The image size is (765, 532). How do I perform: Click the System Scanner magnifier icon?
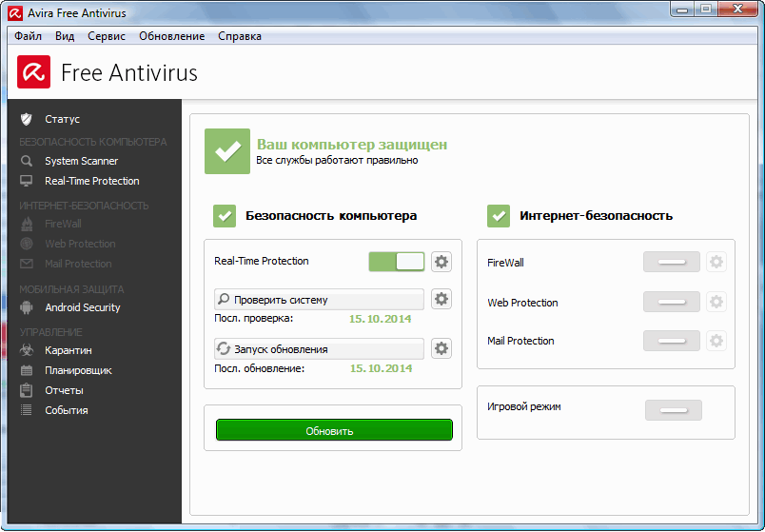click(x=27, y=161)
